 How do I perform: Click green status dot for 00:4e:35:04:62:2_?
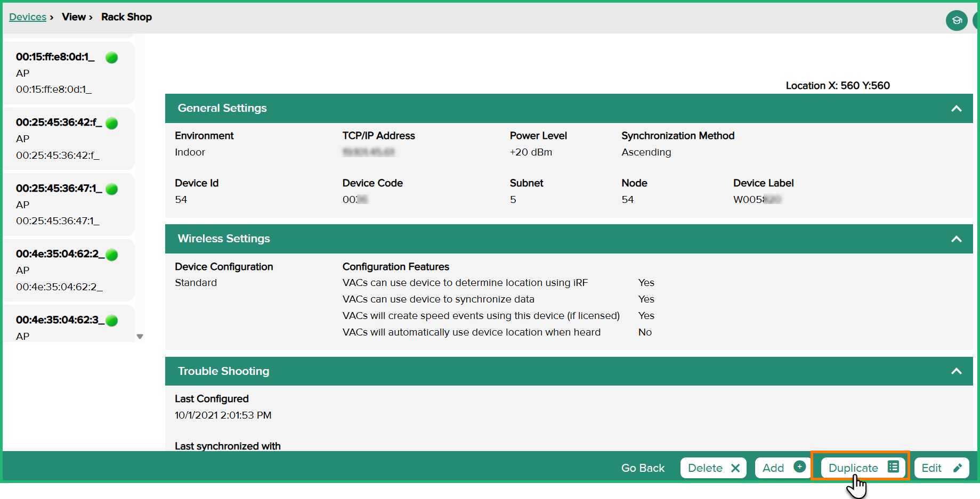tap(112, 255)
